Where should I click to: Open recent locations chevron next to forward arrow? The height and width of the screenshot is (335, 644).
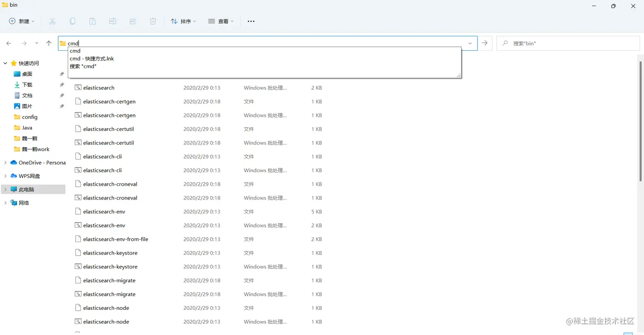coord(37,43)
